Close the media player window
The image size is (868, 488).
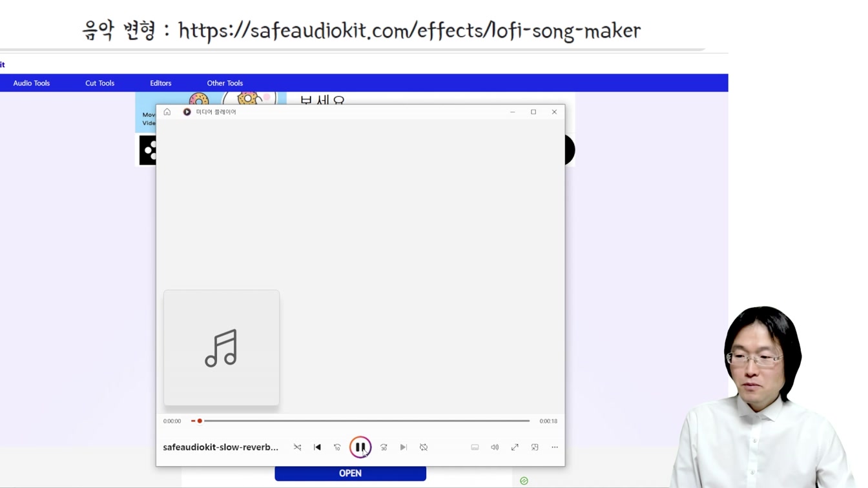pos(554,112)
